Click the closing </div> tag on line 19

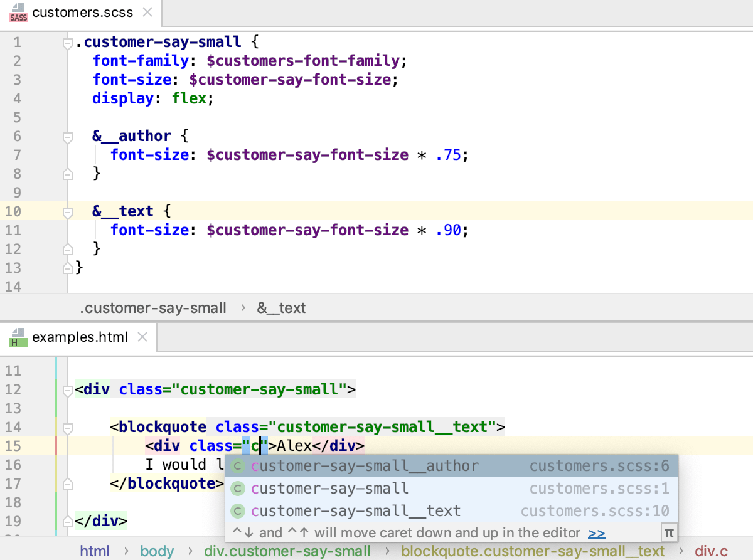101,521
